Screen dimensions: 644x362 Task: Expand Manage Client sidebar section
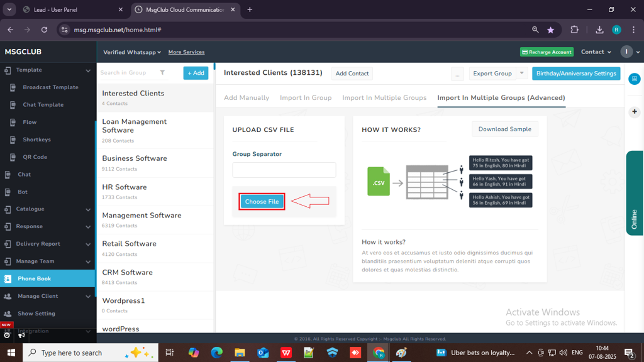(x=48, y=297)
